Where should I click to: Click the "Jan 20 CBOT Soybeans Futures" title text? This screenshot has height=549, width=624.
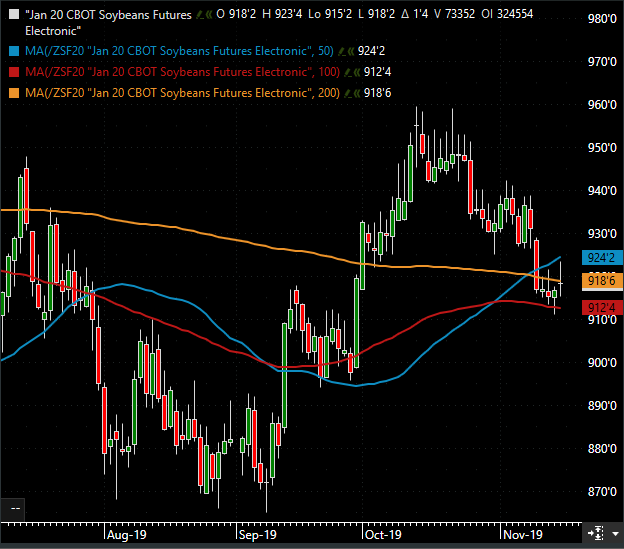[x=108, y=15]
